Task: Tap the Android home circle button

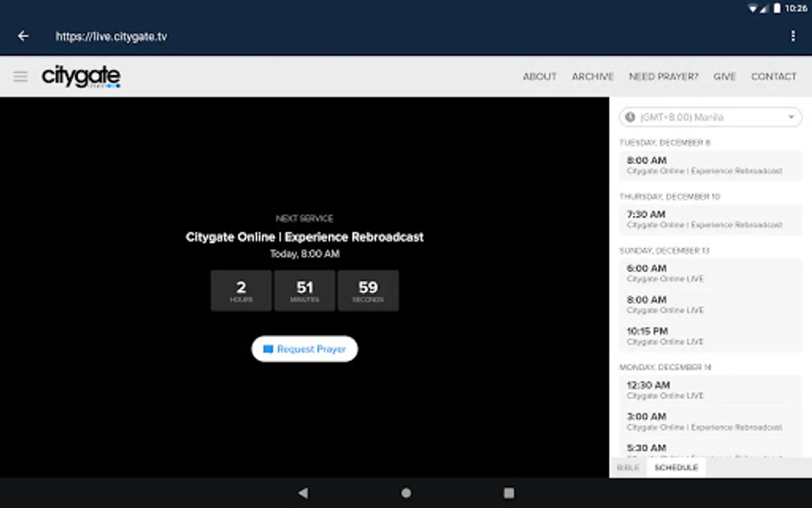Action: coord(406,493)
